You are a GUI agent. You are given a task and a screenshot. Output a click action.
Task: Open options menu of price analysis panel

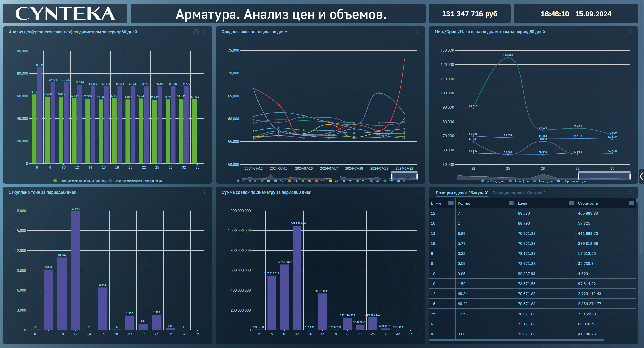pos(204,32)
